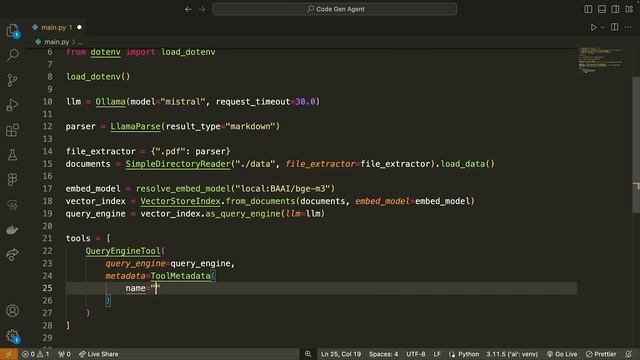Click the "mistral" string on line 10
The height and width of the screenshot is (360, 640).
(x=183, y=102)
